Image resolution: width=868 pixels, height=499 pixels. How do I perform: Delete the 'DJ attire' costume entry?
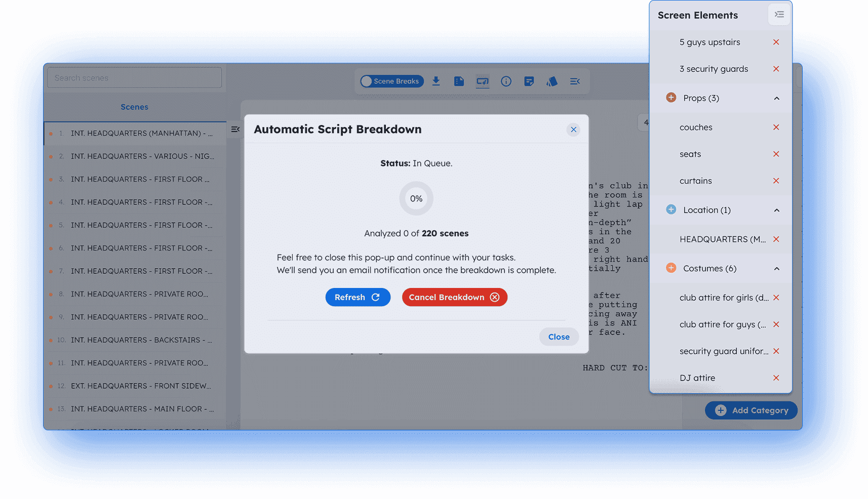(776, 378)
